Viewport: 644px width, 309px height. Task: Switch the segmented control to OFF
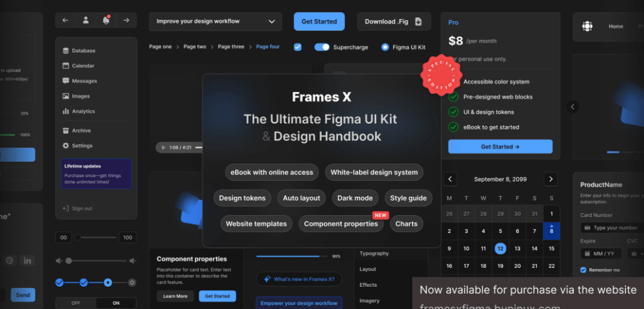click(x=76, y=303)
